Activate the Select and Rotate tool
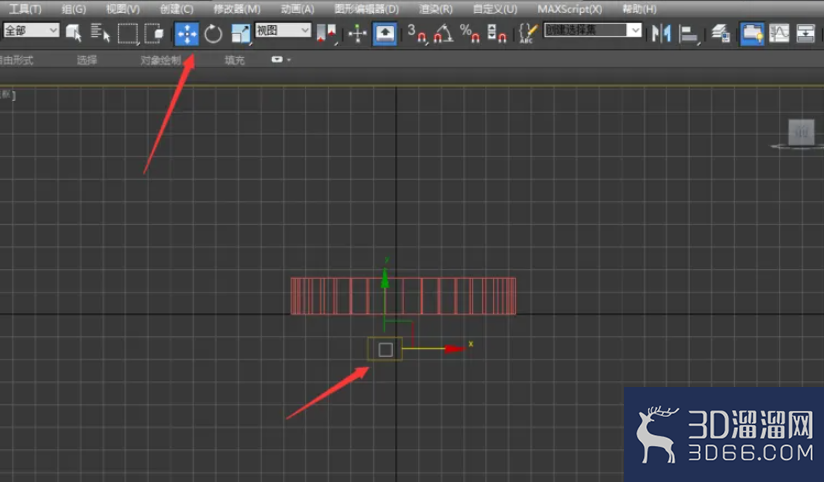The width and height of the screenshot is (824, 482). click(213, 34)
